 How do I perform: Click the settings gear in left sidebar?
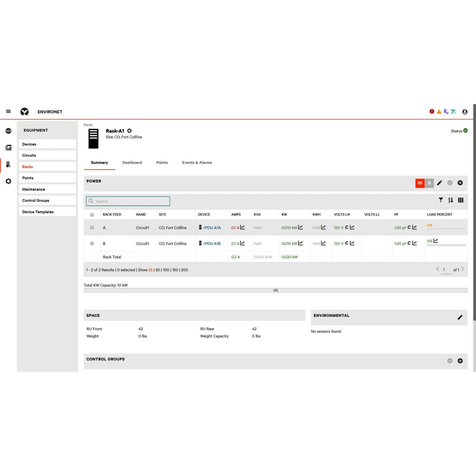(x=8, y=181)
